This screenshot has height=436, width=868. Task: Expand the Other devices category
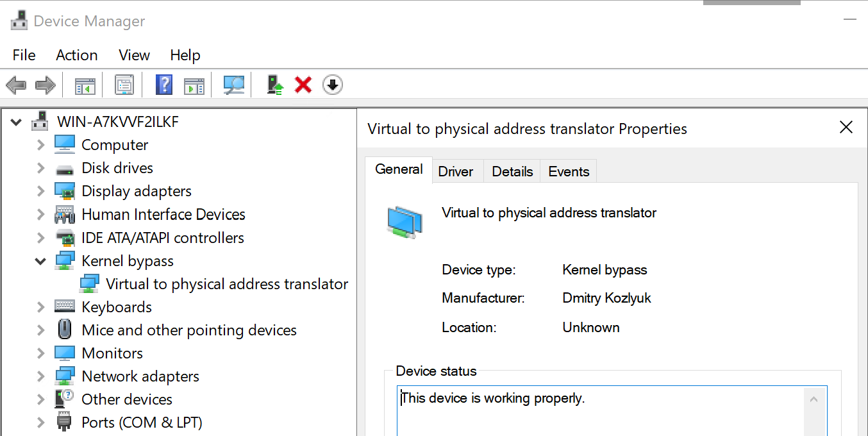pos(40,399)
